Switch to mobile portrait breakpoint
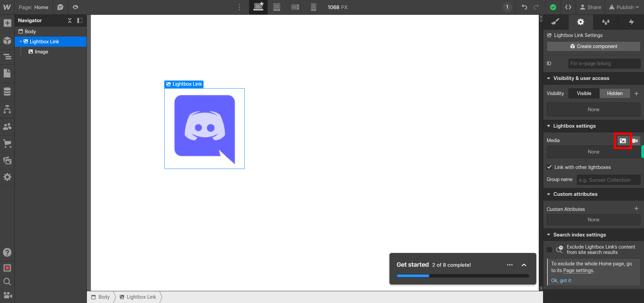 (x=314, y=7)
